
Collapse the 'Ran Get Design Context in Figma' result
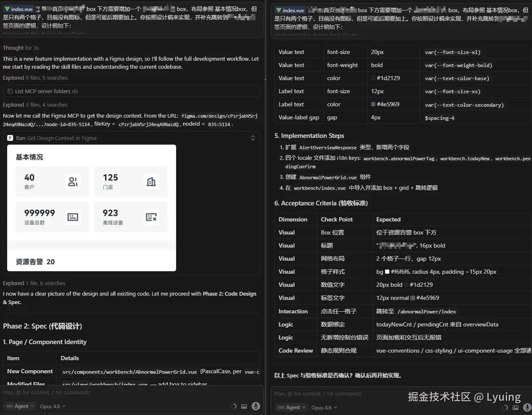[252, 138]
